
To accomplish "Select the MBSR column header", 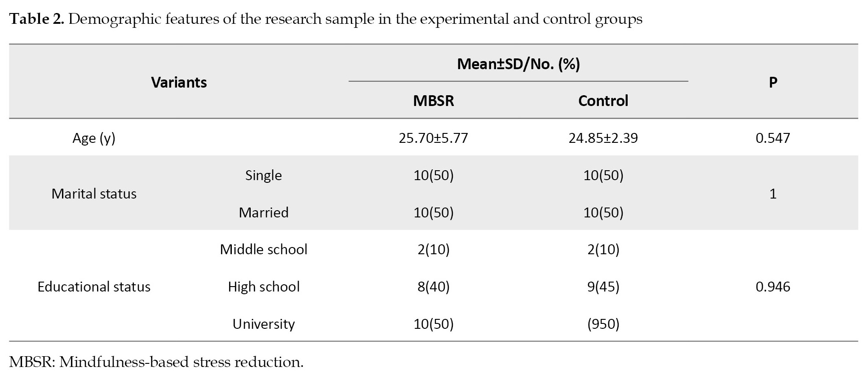I will pos(433,101).
